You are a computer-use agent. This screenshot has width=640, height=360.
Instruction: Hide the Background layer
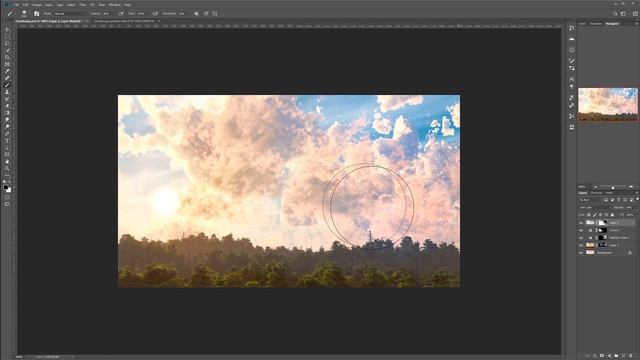[581, 252]
